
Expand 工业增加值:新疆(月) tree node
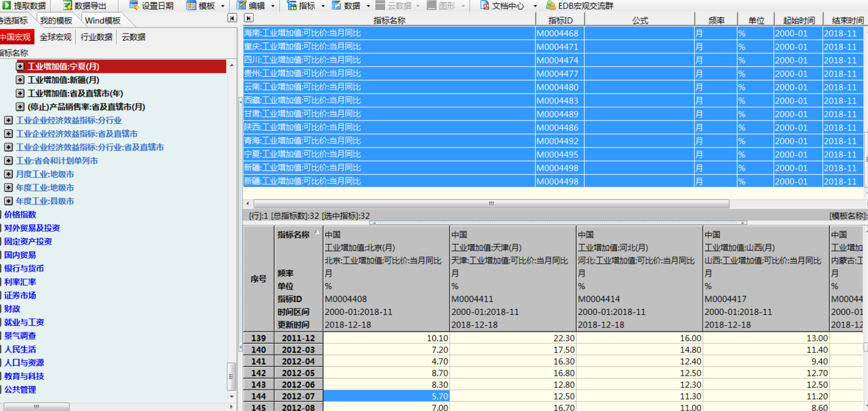[20, 80]
